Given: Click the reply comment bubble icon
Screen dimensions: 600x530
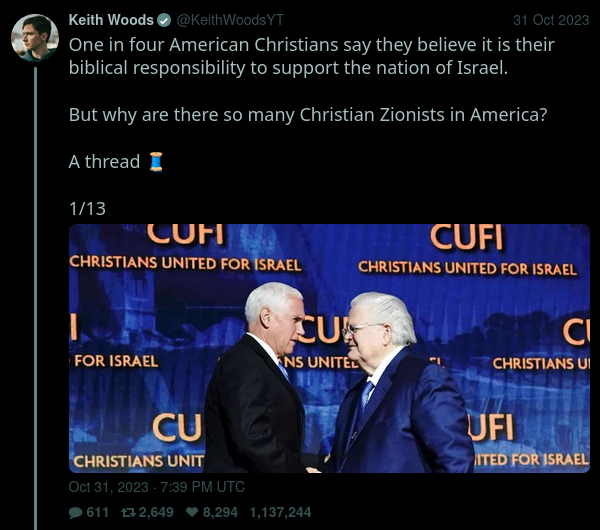Looking at the screenshot, I should tap(75, 512).
